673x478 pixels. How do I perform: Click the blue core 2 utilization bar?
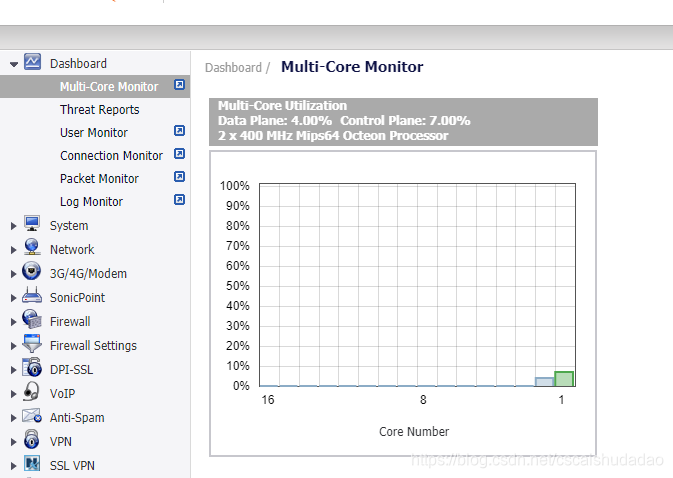544,382
